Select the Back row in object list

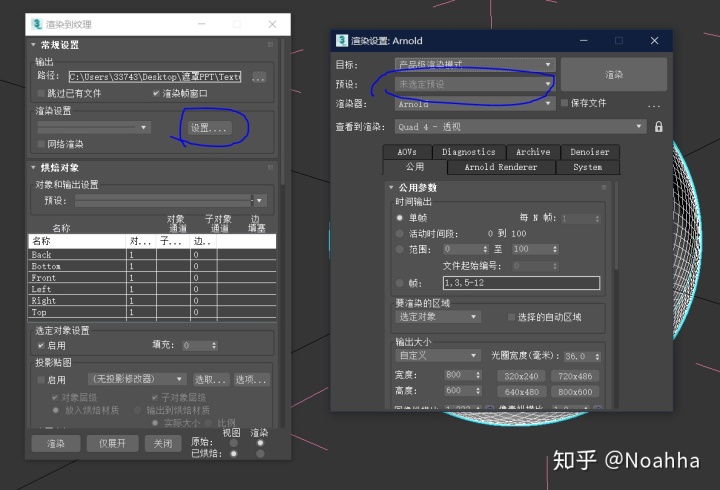[152, 254]
